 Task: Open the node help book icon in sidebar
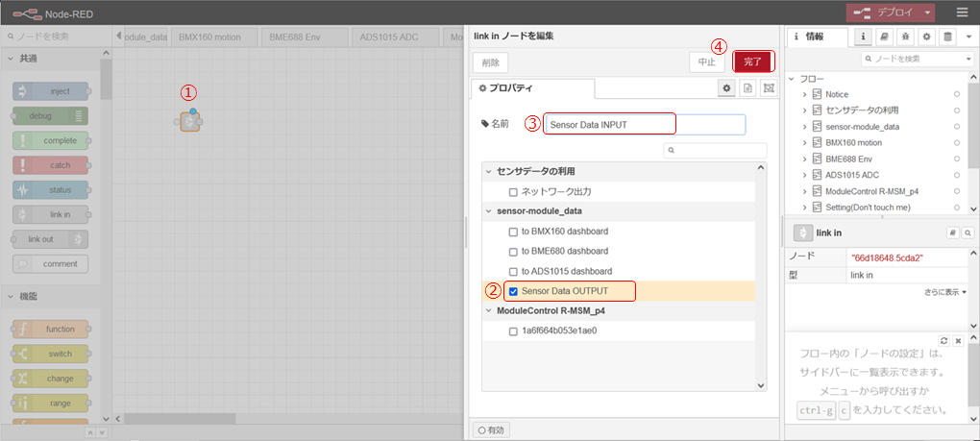(x=884, y=37)
